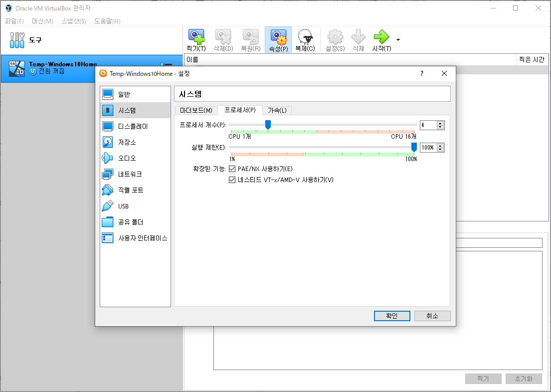Click the execution cap 100% input field
The width and height of the screenshot is (551, 392).
coord(428,148)
